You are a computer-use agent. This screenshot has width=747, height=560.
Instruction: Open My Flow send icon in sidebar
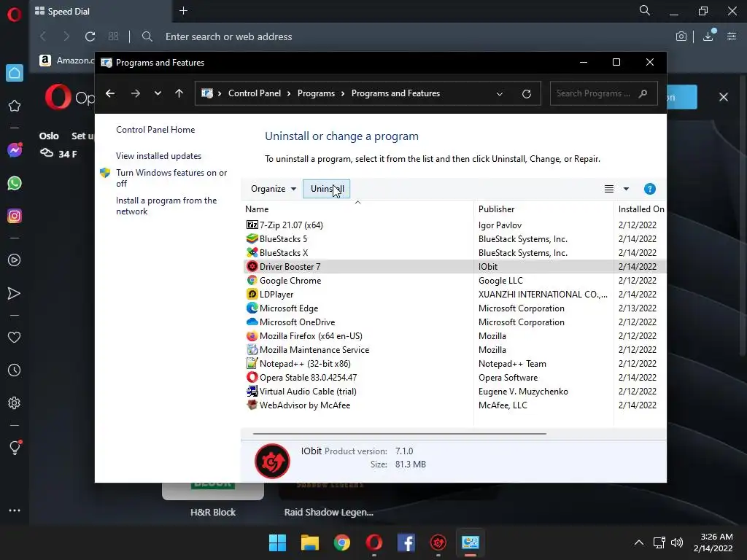(15, 293)
